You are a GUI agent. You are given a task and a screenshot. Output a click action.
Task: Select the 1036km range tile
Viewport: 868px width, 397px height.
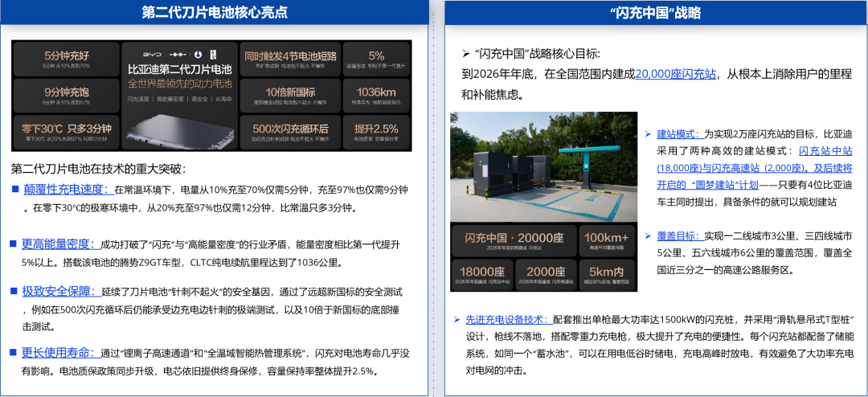[376, 95]
